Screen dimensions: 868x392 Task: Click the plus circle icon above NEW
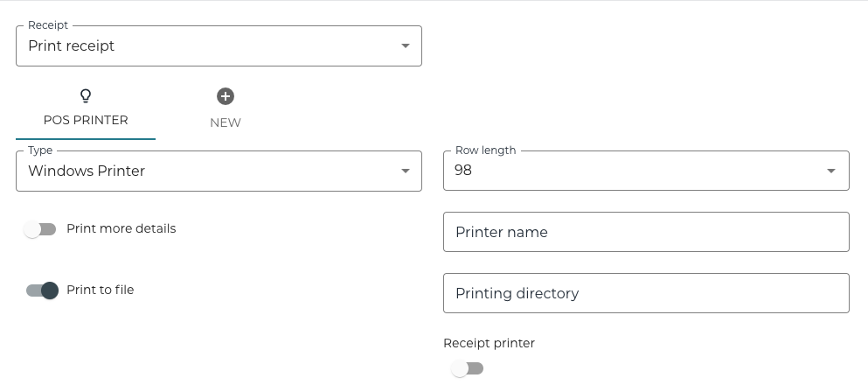226,96
